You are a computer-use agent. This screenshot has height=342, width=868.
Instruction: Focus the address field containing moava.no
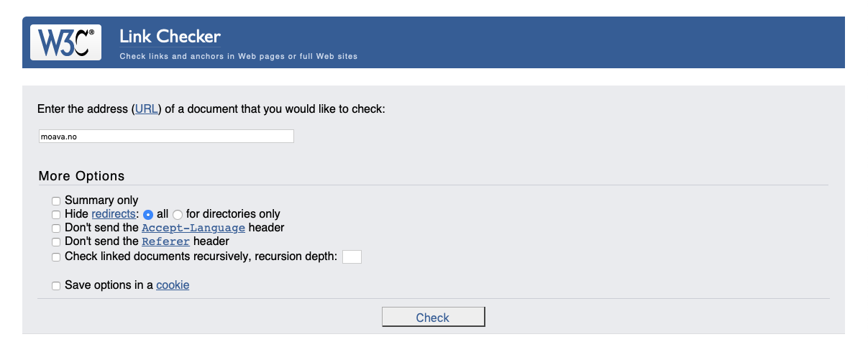pos(166,137)
